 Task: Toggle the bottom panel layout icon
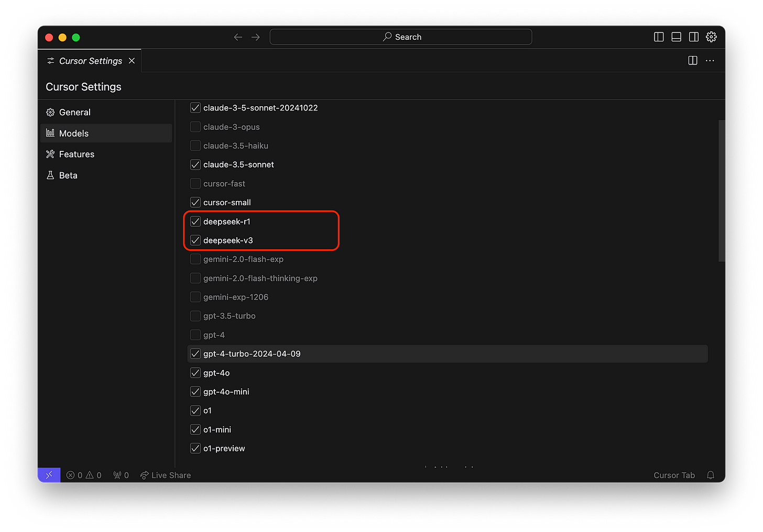[x=676, y=37]
